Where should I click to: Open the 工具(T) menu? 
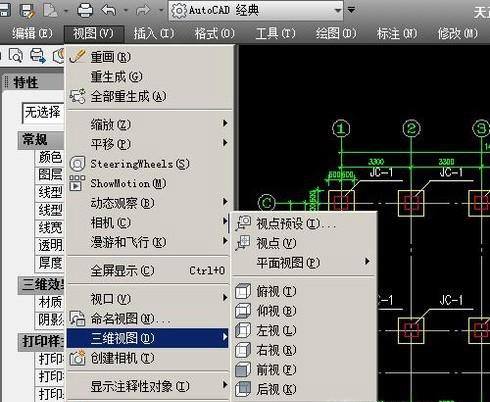[276, 34]
